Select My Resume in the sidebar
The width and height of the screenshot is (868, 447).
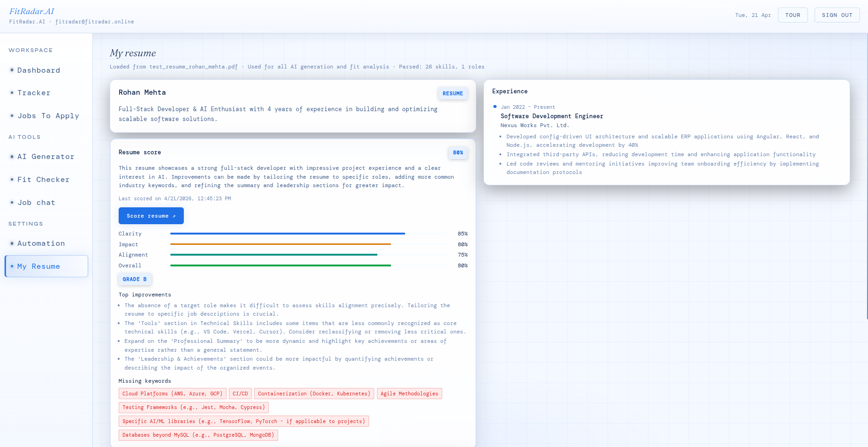(46, 266)
